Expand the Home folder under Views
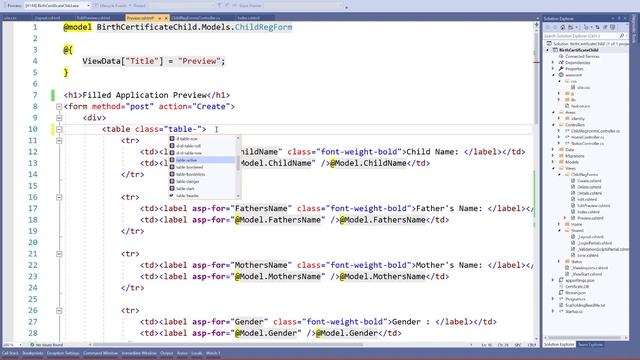The height and width of the screenshot is (360, 640). pyautogui.click(x=560, y=224)
